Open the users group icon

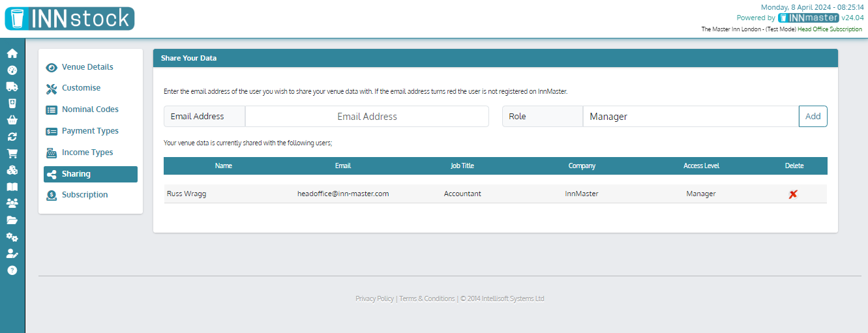pos(12,203)
